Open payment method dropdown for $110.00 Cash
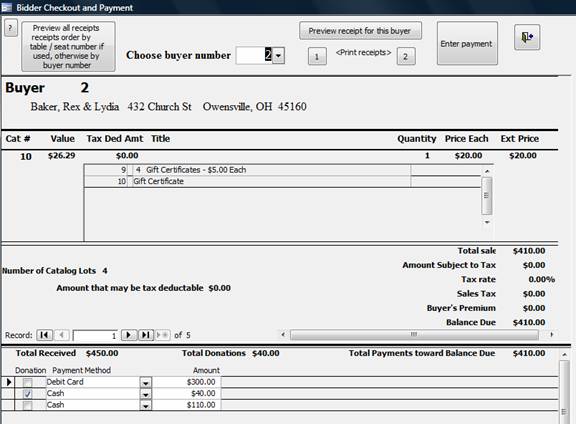576x424 pixels. (145, 406)
